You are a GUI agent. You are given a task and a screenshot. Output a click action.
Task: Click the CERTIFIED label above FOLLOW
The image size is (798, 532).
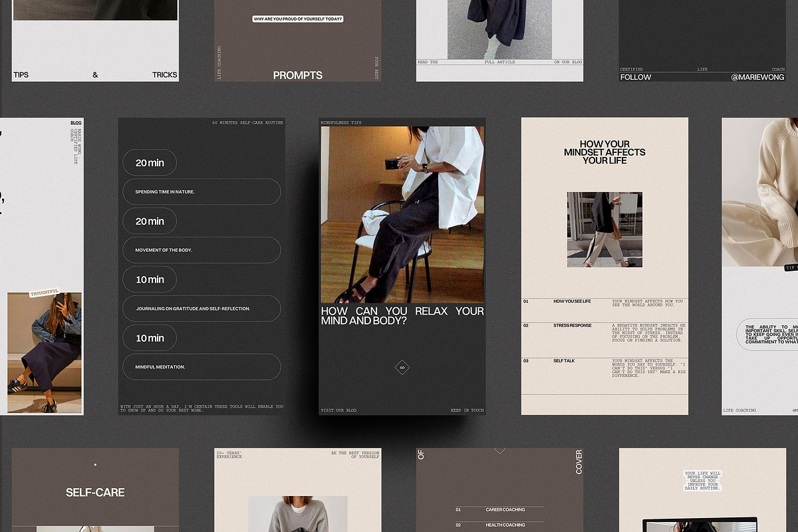pos(632,69)
